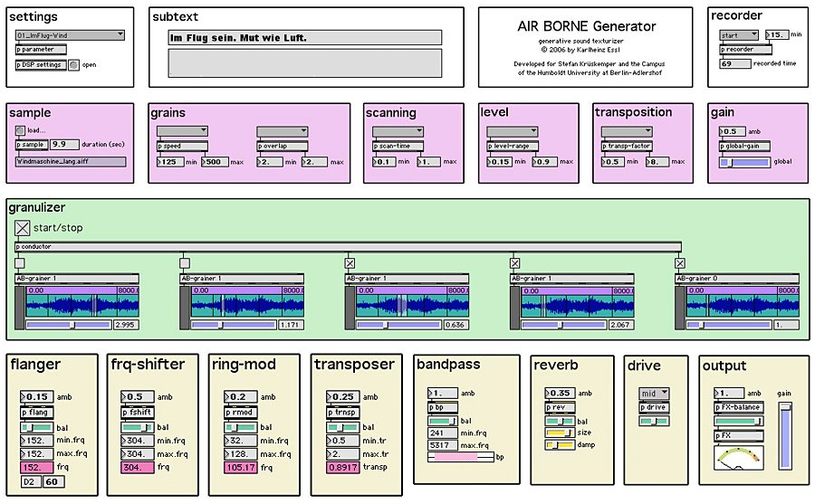The image size is (815, 504).
Task: Open the 01_ImFlug-Wind preset dropdown
Action: tap(70, 35)
